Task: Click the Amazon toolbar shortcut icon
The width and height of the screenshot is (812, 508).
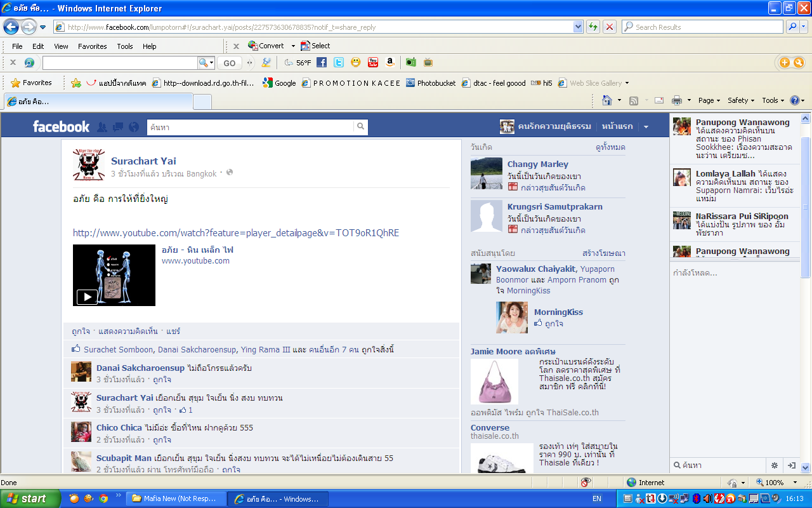Action: (x=390, y=62)
